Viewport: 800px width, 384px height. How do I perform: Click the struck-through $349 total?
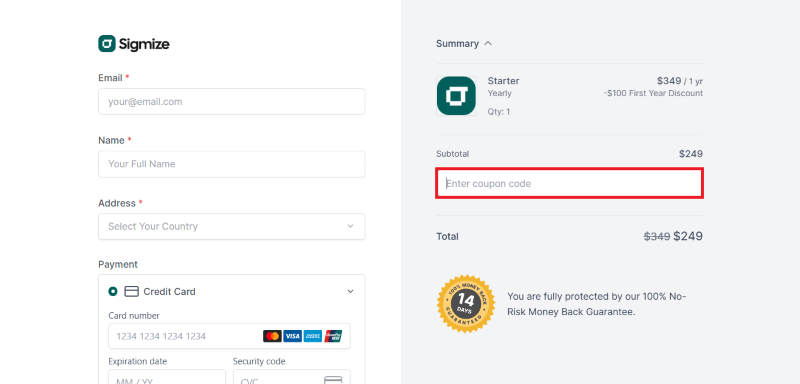657,237
